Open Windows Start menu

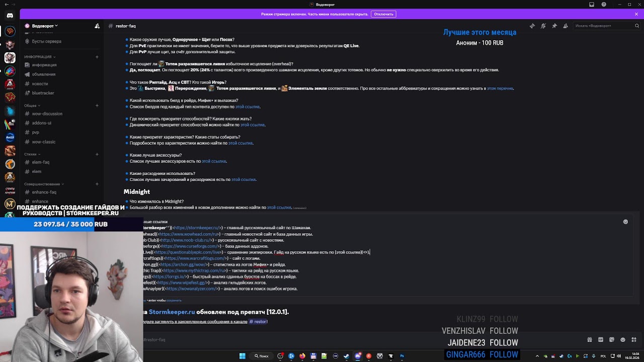242,356
